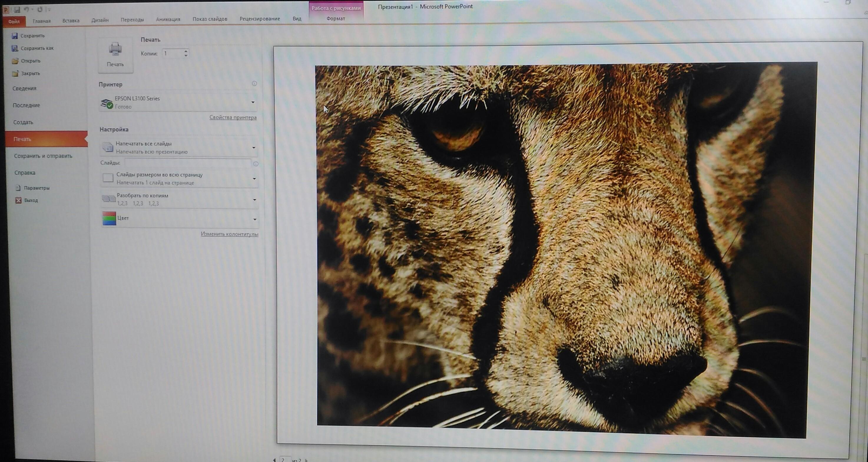Click the Undo arrow in title bar
Viewport: 868px width, 462px height.
pos(26,10)
